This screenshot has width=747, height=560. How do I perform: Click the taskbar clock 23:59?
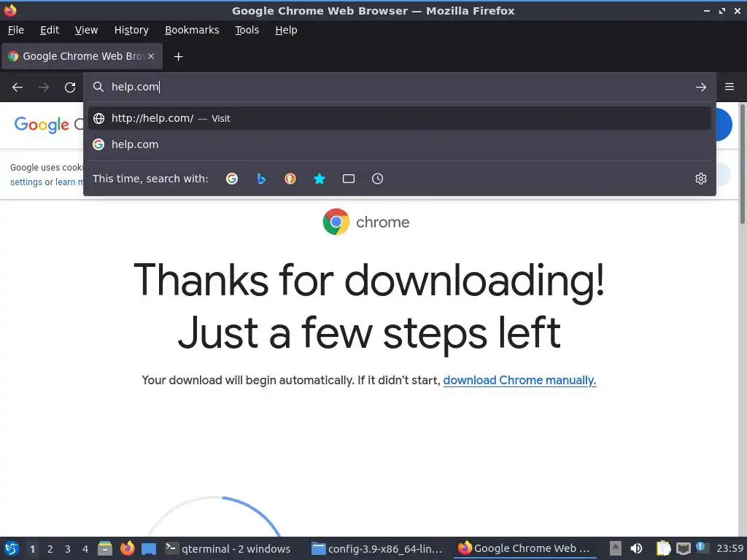(729, 548)
